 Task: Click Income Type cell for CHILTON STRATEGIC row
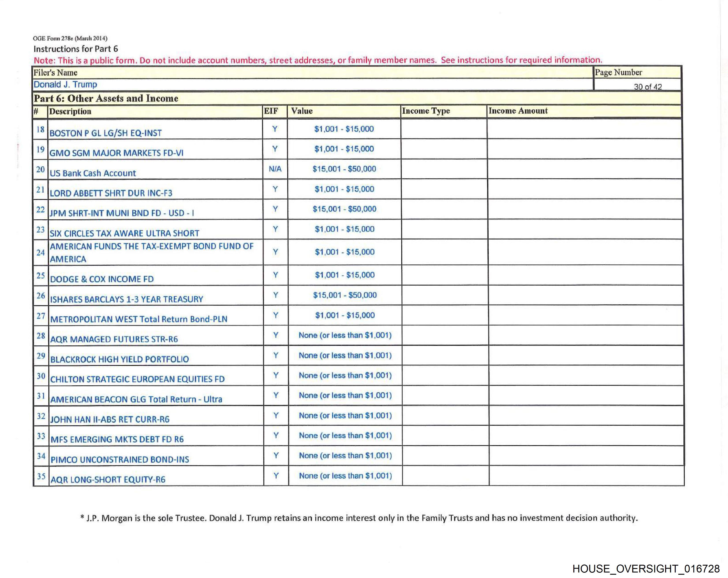pos(445,375)
